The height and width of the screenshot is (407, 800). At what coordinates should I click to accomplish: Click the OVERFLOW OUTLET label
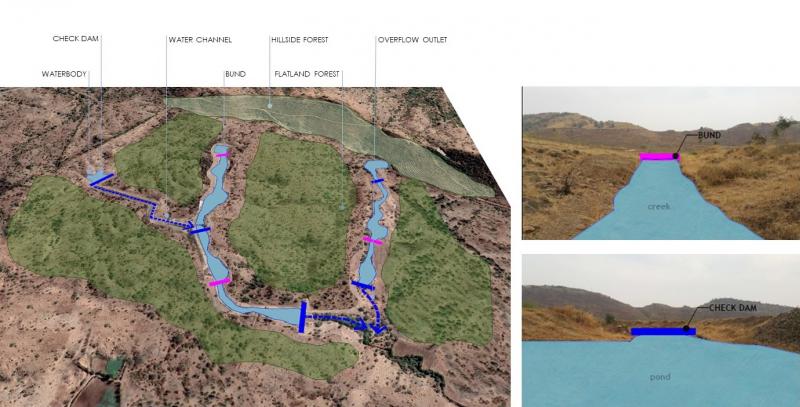click(x=412, y=40)
